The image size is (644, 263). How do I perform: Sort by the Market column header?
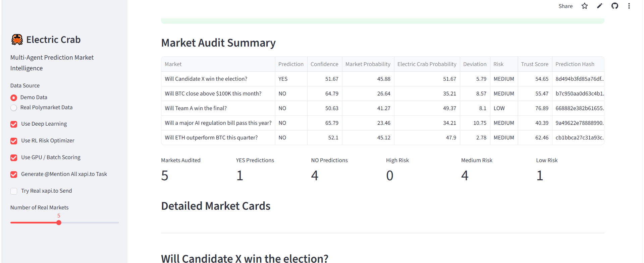(218, 64)
